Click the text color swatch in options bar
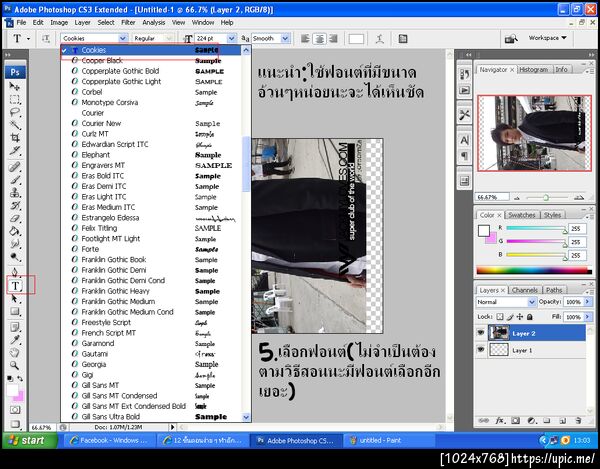Image resolution: width=600 pixels, height=469 pixels. tap(356, 39)
